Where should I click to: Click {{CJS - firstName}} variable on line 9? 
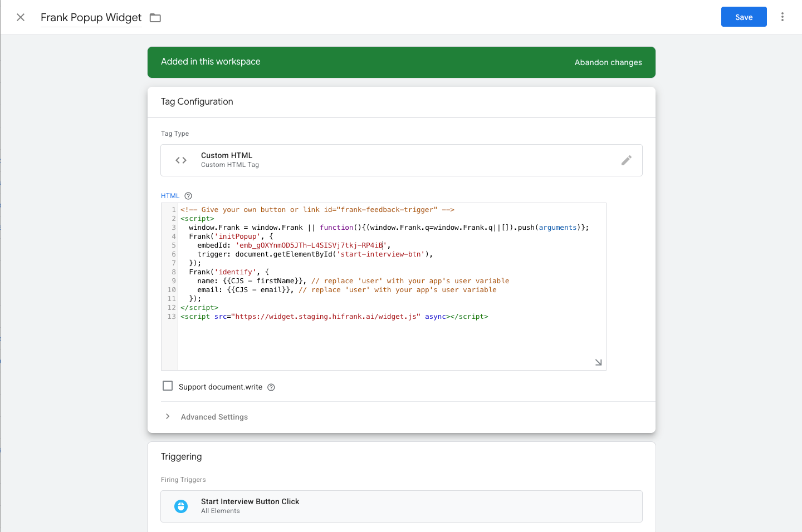(263, 281)
